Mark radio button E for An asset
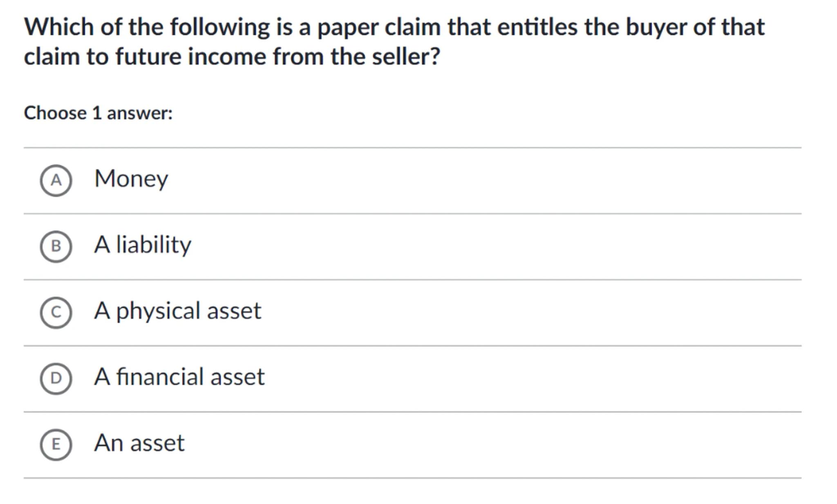837x504 pixels. point(56,444)
